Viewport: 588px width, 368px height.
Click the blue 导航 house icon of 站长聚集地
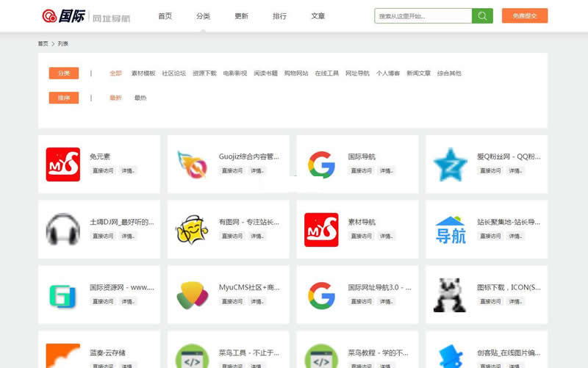pos(451,230)
